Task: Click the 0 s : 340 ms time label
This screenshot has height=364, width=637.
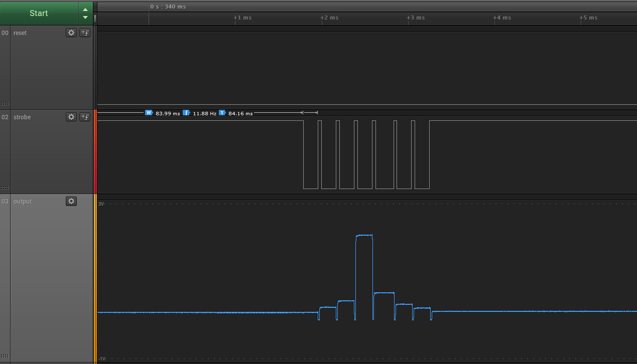Action: (x=168, y=7)
